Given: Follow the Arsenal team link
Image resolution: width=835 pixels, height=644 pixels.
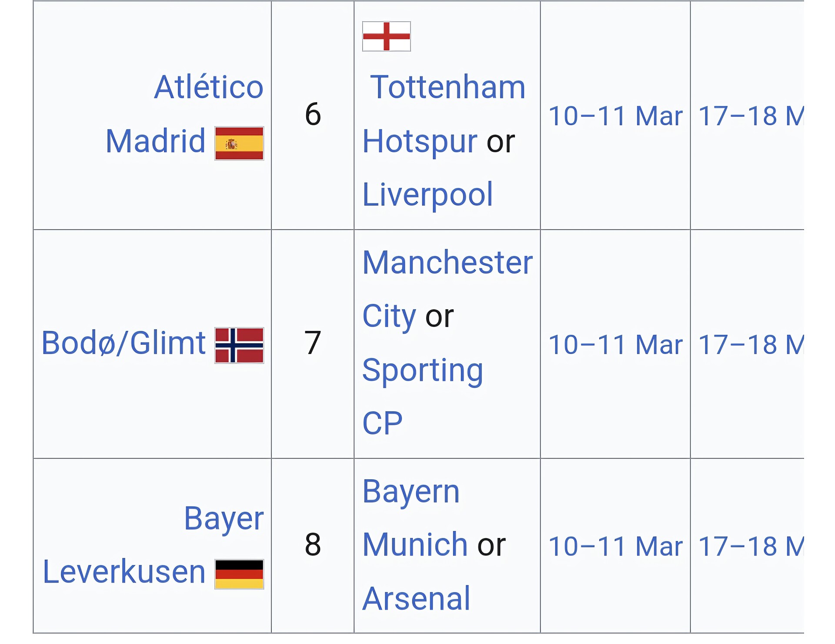Looking at the screenshot, I should (416, 598).
